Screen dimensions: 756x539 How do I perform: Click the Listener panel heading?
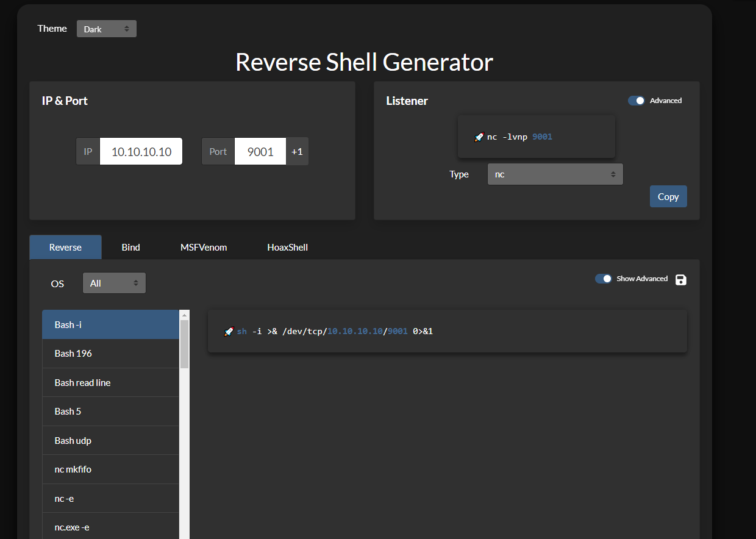coord(407,101)
